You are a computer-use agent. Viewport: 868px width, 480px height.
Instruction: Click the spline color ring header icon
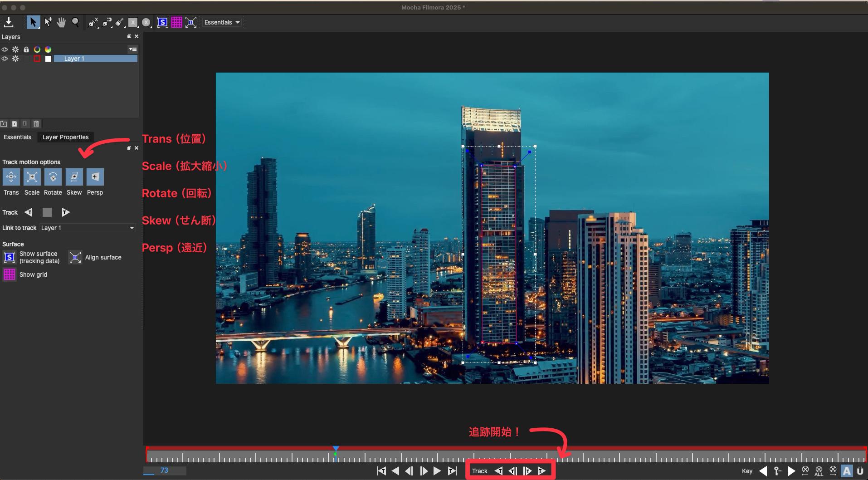point(37,49)
